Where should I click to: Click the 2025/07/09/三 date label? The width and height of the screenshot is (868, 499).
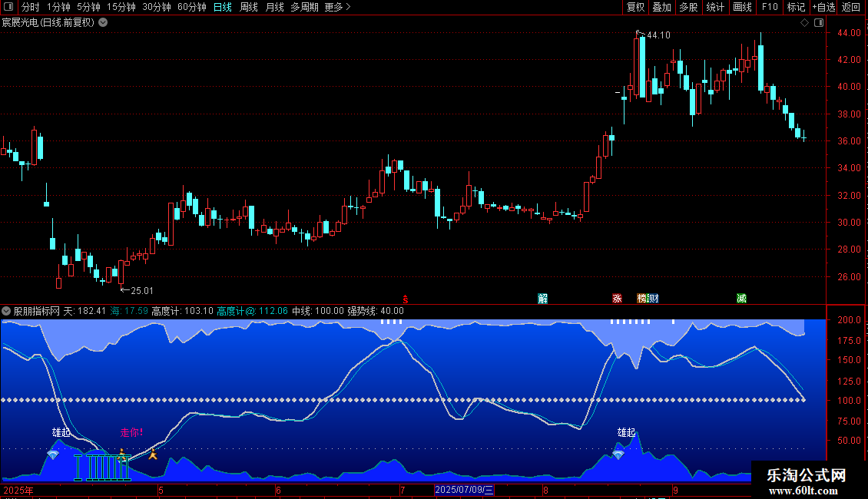point(463,490)
